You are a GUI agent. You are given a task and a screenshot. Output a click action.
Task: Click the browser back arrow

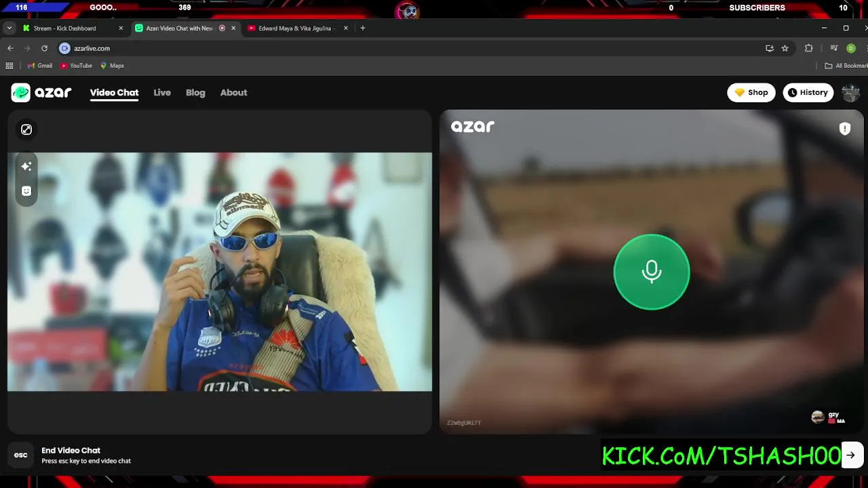pos(10,48)
